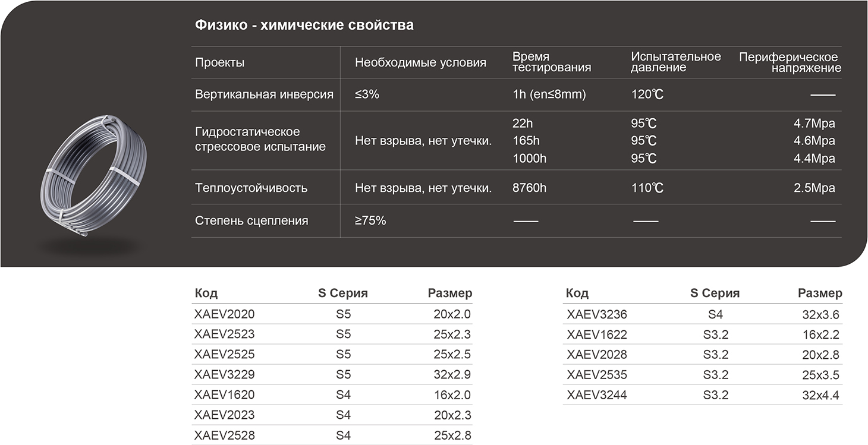Select product code XAEV2020
Screen dimensions: 868x445
pyautogui.click(x=224, y=314)
